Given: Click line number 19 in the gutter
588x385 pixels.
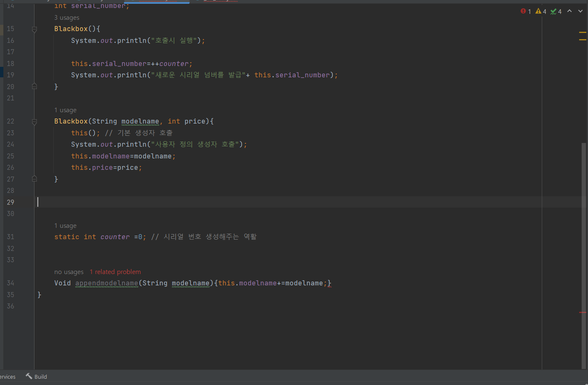Looking at the screenshot, I should click(x=11, y=75).
